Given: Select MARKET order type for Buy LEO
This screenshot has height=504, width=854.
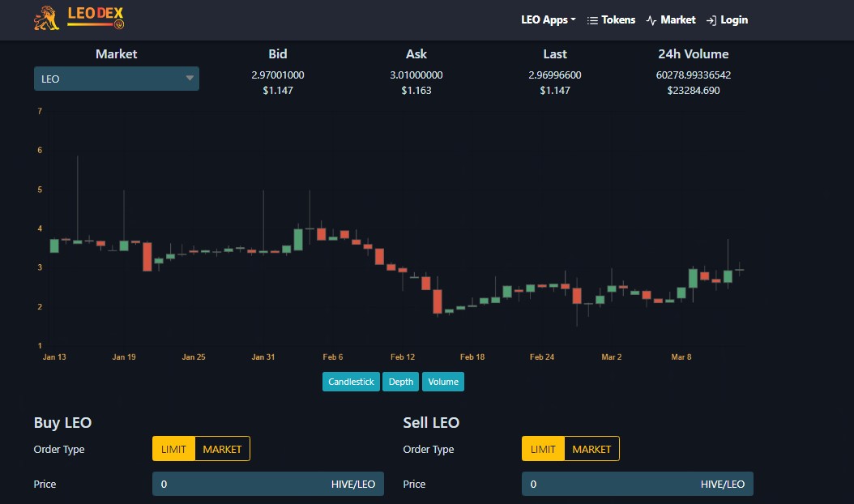Looking at the screenshot, I should coord(222,449).
